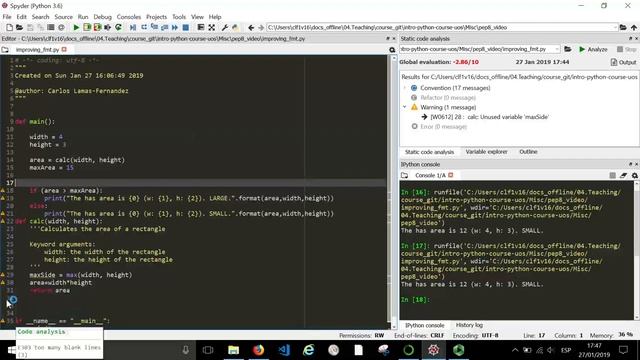Stop debugging with the blue square icon
Viewport: 640px width, 360px height.
tap(186, 27)
